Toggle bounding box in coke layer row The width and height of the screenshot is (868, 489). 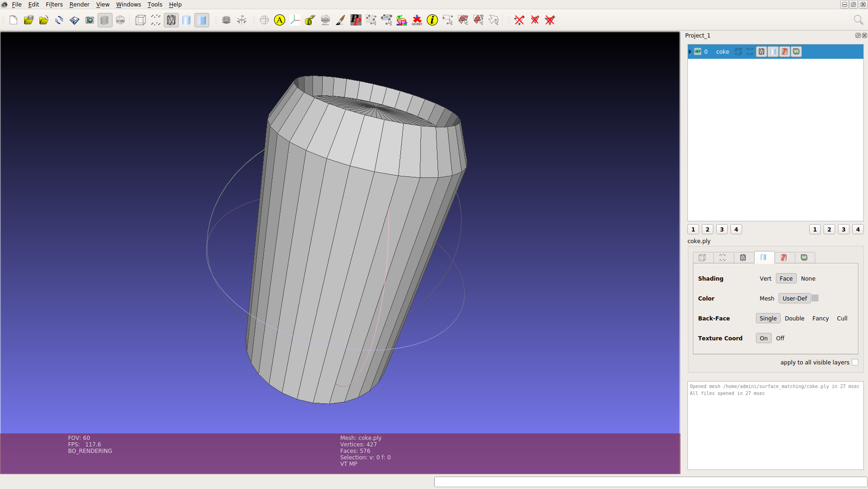click(738, 51)
